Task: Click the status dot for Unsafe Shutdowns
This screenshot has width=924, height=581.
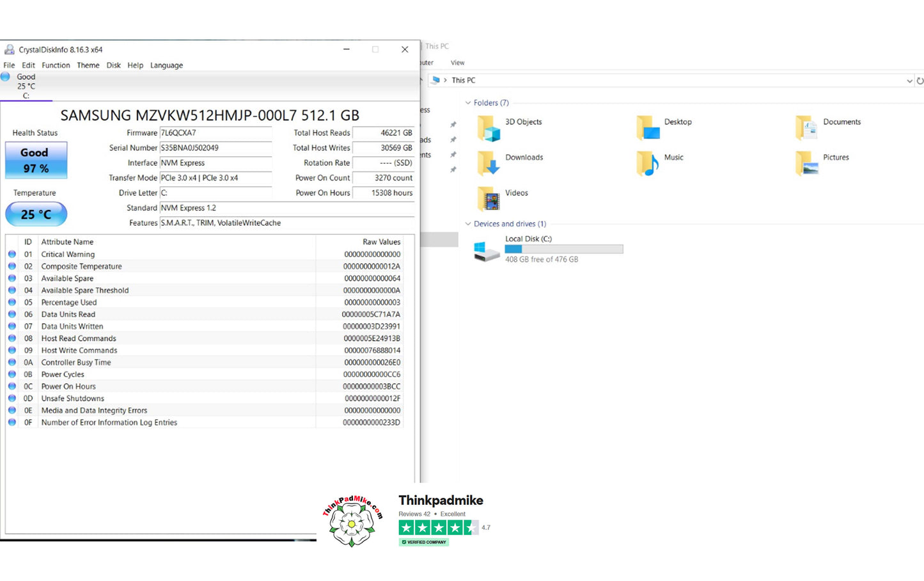Action: 12,398
